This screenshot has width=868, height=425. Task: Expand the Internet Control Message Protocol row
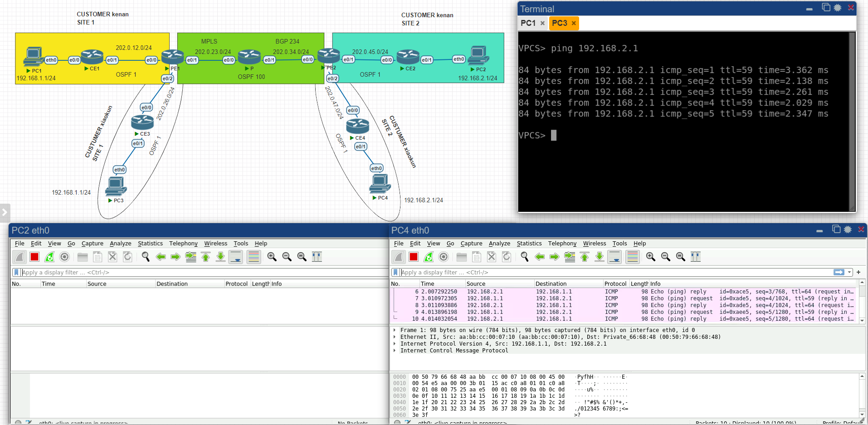[x=395, y=351]
